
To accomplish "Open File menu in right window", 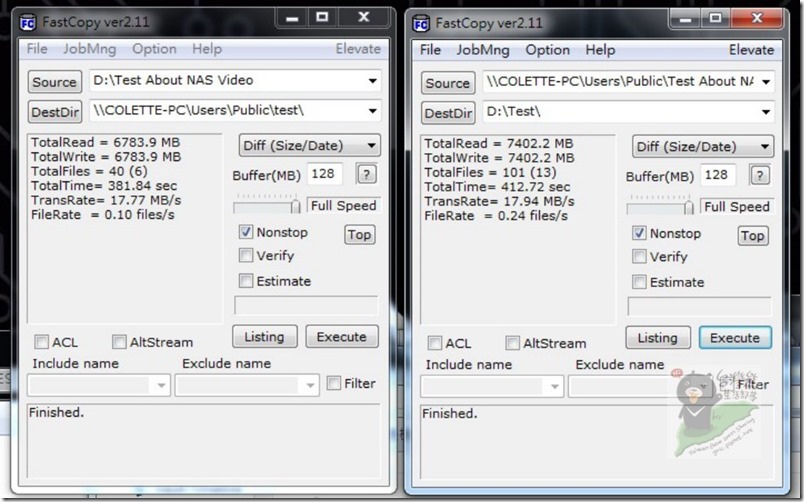I will click(430, 50).
